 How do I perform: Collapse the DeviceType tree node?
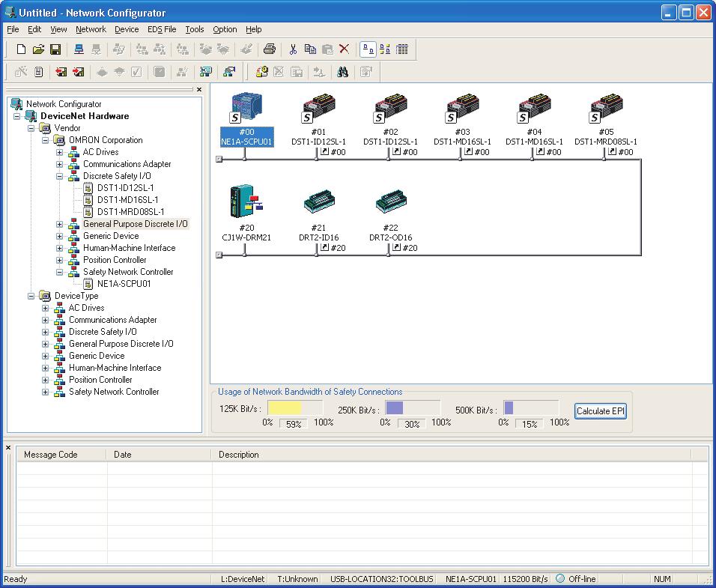(31, 296)
